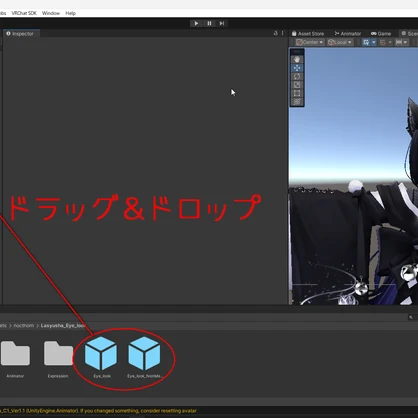
Task: Select the Inspector tab
Action: (20, 34)
